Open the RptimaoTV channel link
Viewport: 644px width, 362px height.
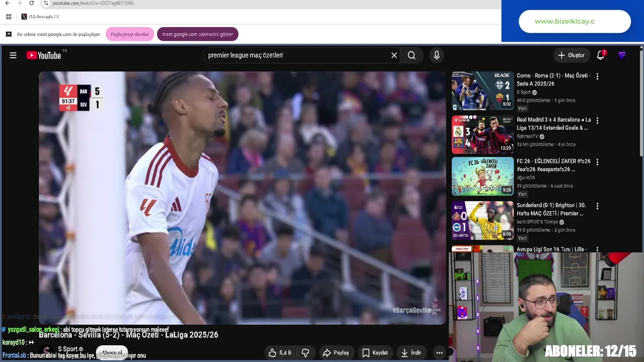tap(527, 136)
